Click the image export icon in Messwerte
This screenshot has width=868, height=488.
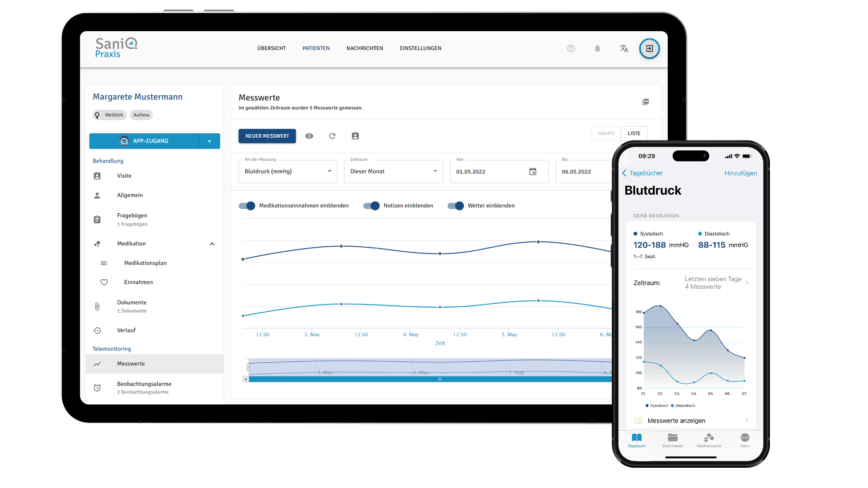coord(646,102)
